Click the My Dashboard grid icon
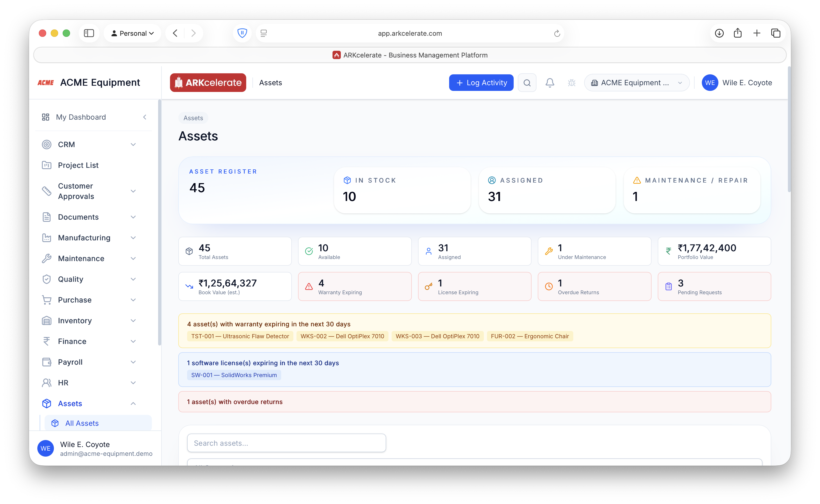Viewport: 820px width, 504px height. [46, 117]
